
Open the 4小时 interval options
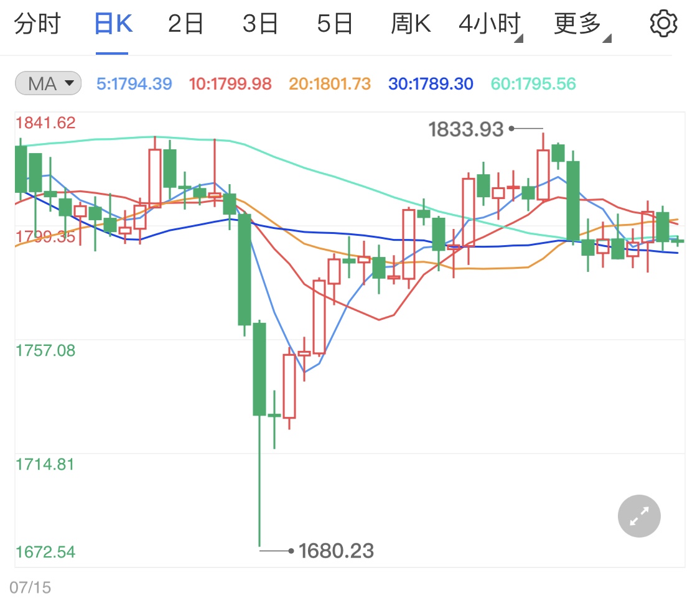pos(489,23)
